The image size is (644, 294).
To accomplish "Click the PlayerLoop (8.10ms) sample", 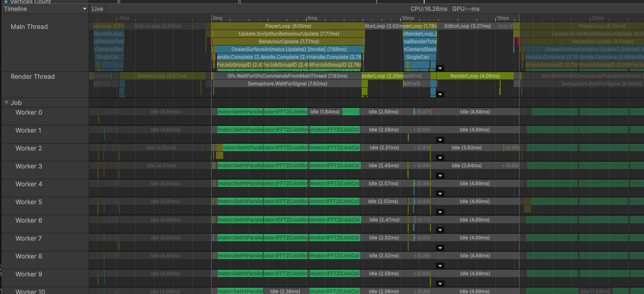I will 288,26.
